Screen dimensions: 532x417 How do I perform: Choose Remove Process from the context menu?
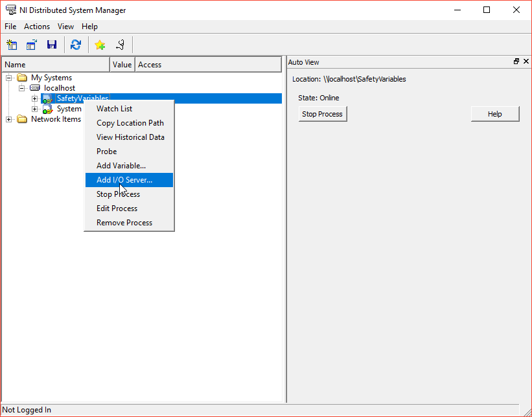129,223
